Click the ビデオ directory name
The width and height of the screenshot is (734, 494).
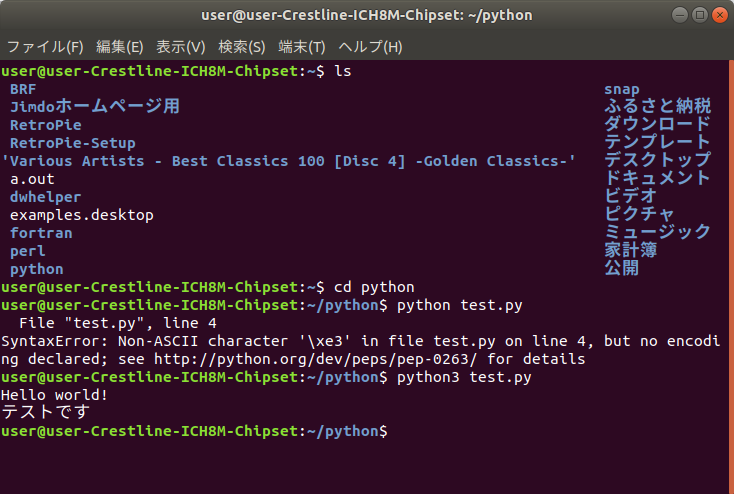631,196
